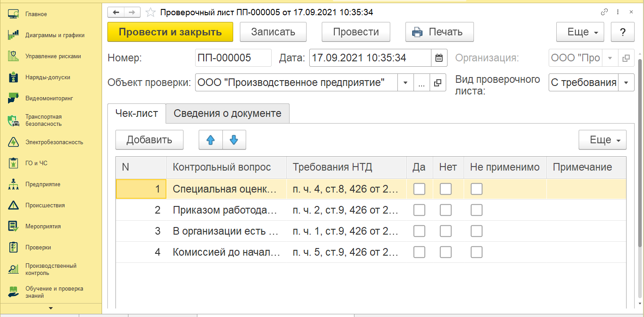Move checklist row up

click(x=210, y=140)
